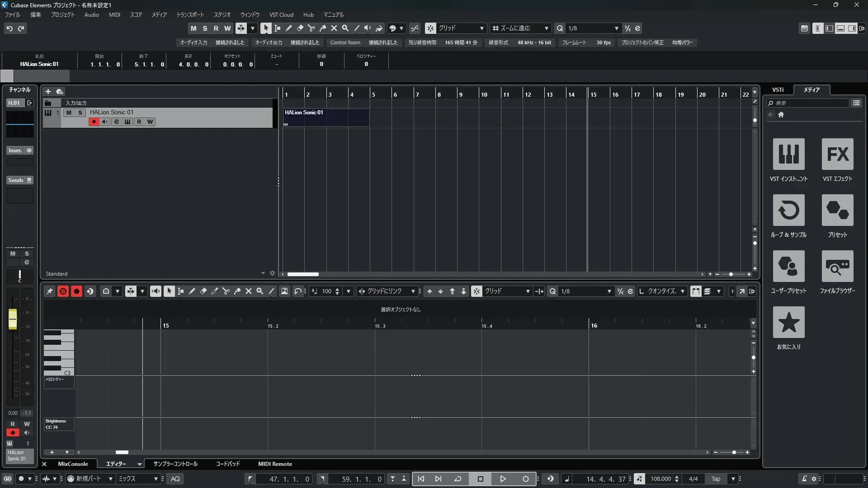The image size is (868, 488).
Task: Click the Add Track plus icon
Action: point(48,91)
